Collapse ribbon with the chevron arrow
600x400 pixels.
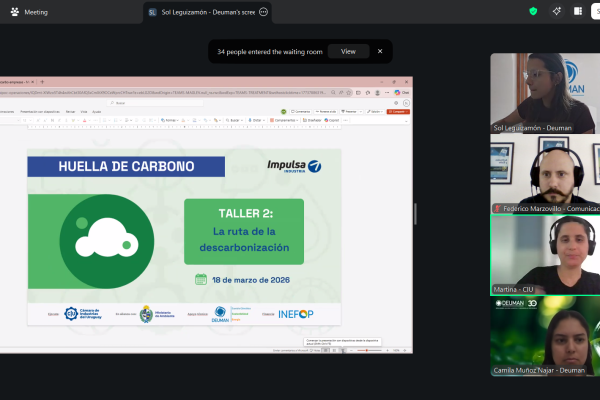(x=406, y=121)
